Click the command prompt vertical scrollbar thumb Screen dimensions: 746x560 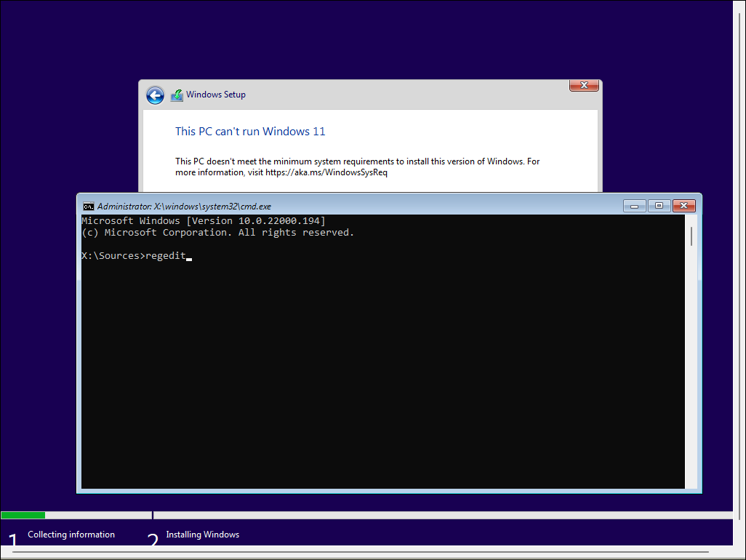point(691,236)
